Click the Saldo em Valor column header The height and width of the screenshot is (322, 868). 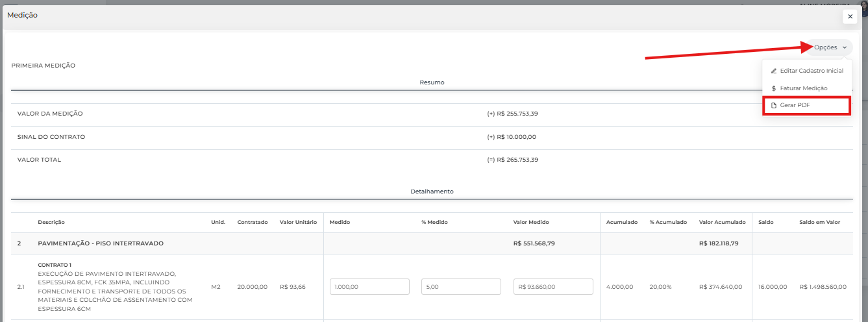819,222
